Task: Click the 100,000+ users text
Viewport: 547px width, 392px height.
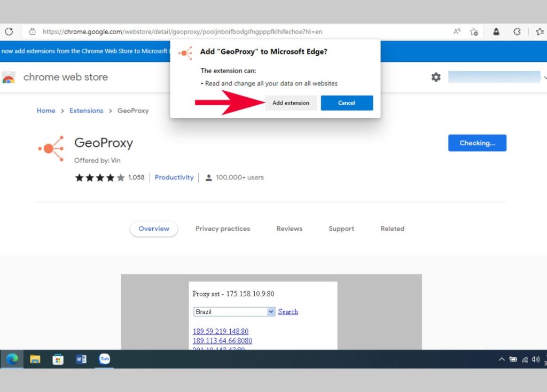Action: click(x=240, y=177)
